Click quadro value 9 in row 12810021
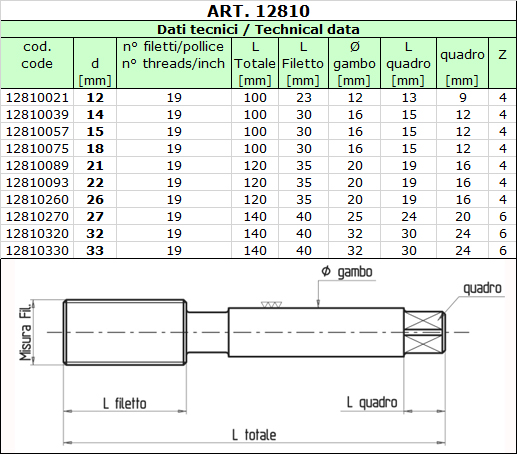The width and height of the screenshot is (517, 454). [x=463, y=98]
